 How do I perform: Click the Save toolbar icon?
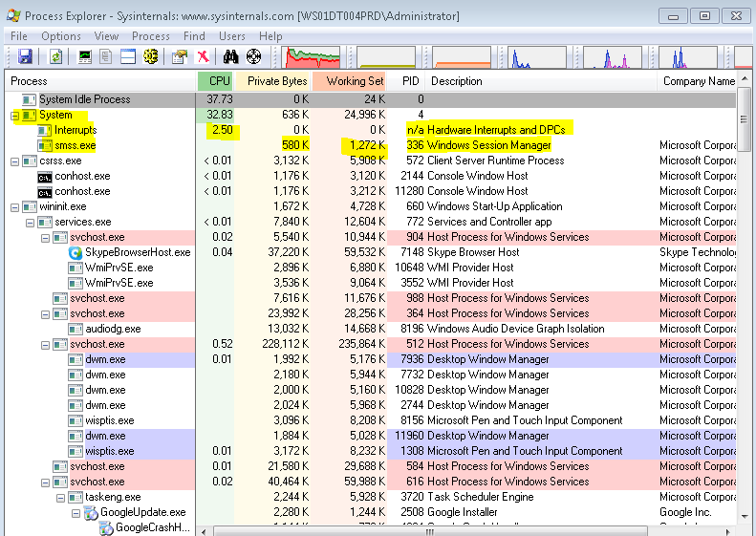(25, 57)
